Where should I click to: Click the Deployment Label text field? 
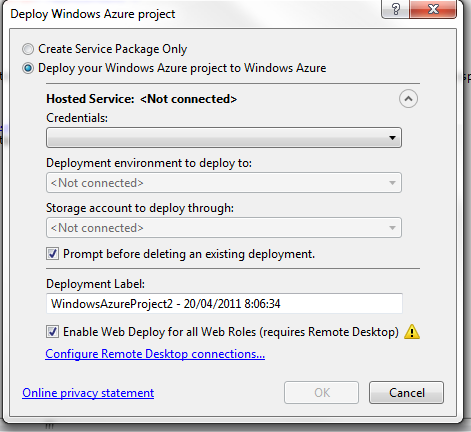pyautogui.click(x=224, y=303)
